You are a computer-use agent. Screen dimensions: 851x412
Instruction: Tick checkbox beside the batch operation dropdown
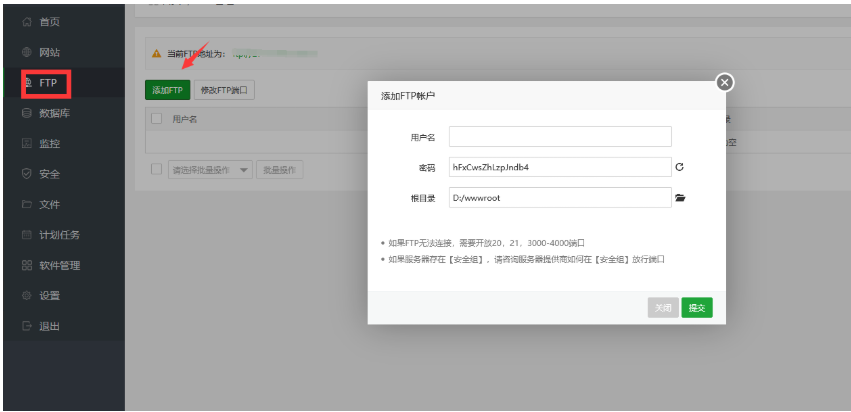(156, 169)
